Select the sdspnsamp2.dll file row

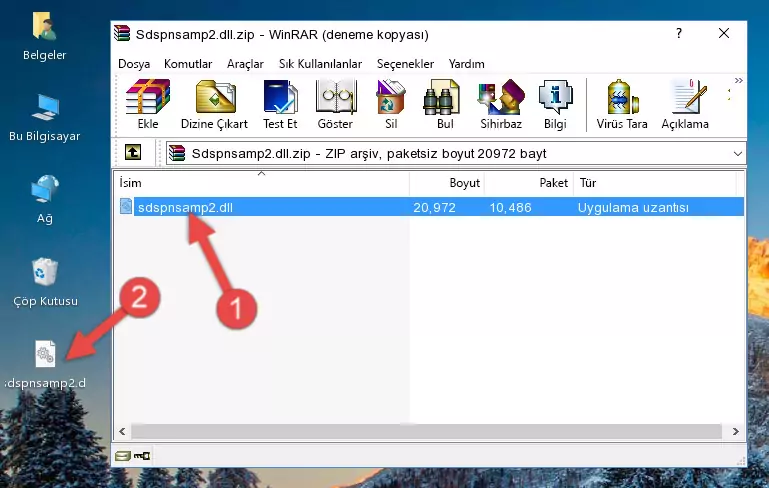(430, 207)
